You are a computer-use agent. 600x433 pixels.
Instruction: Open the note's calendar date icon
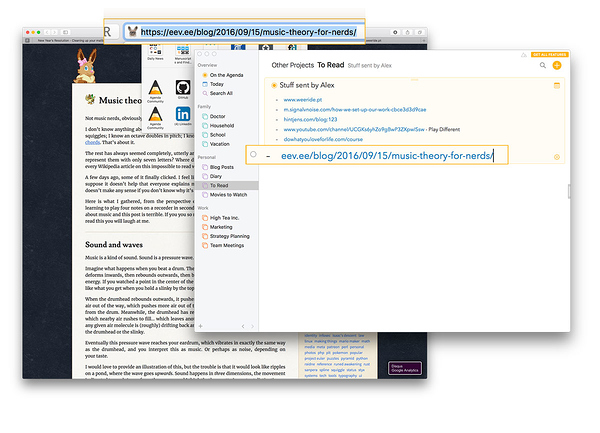[x=557, y=85]
